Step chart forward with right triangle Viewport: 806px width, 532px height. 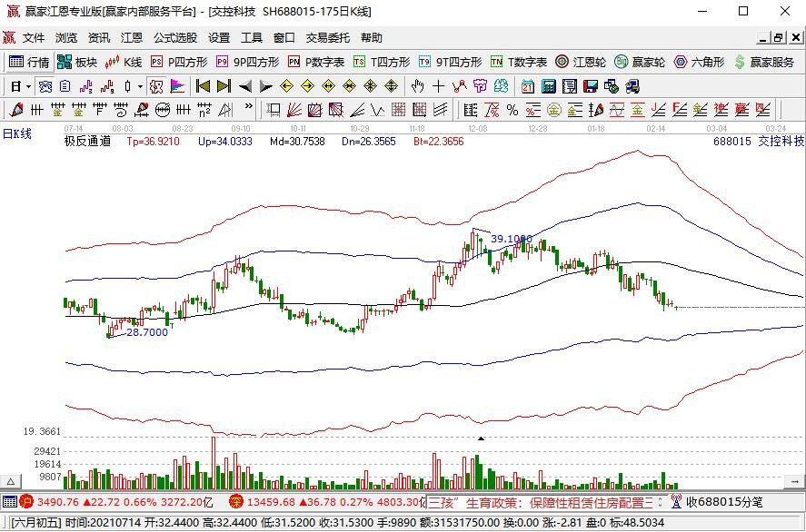point(265,86)
